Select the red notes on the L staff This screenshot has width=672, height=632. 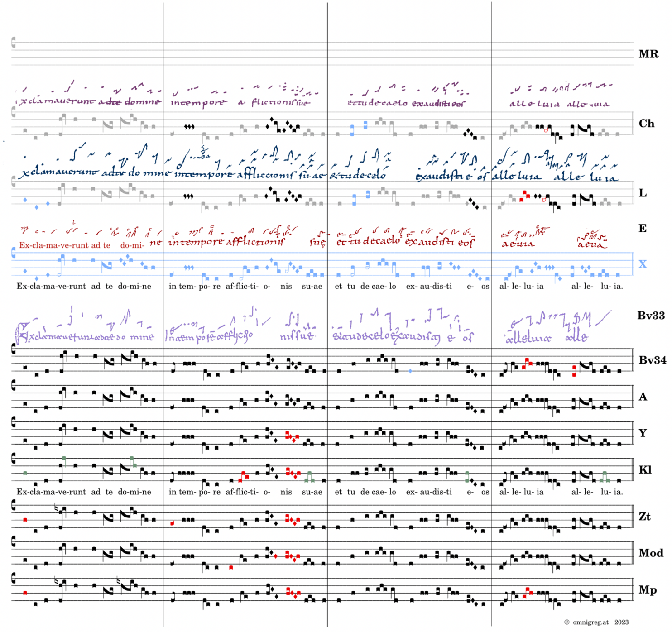click(524, 196)
